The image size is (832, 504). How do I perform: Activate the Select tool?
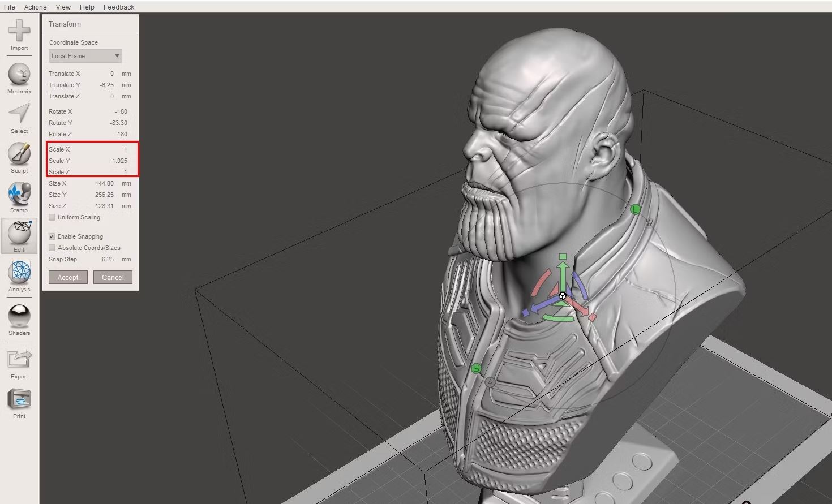coord(19,118)
